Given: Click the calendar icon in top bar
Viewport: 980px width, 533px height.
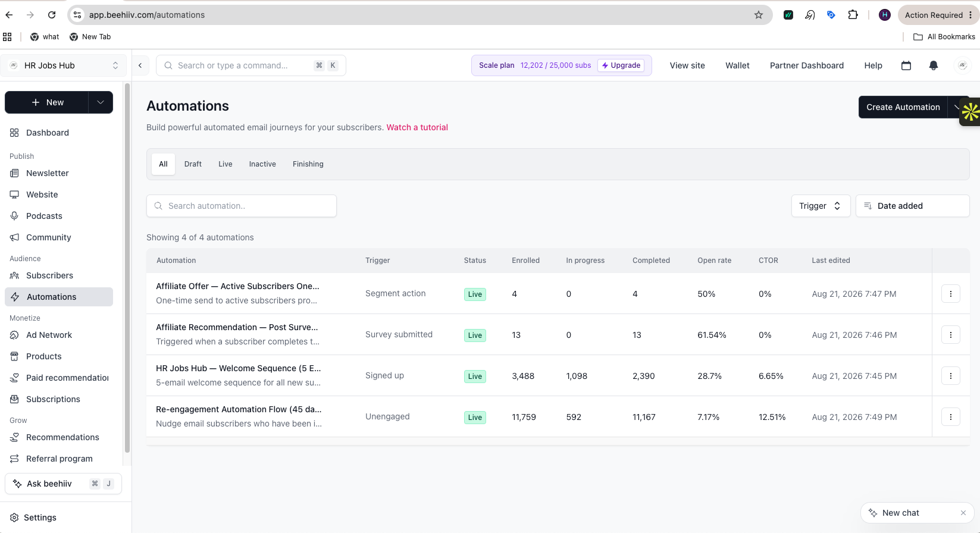Looking at the screenshot, I should (906, 65).
